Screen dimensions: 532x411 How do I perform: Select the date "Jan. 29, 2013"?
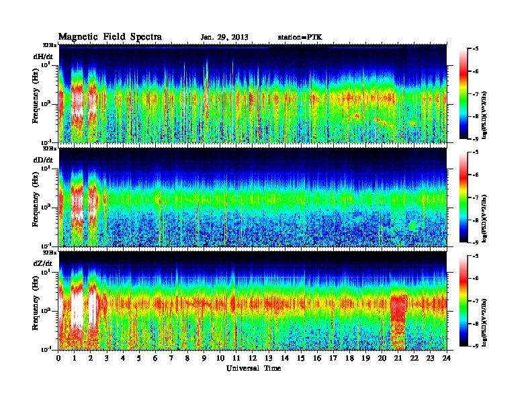pyautogui.click(x=224, y=38)
